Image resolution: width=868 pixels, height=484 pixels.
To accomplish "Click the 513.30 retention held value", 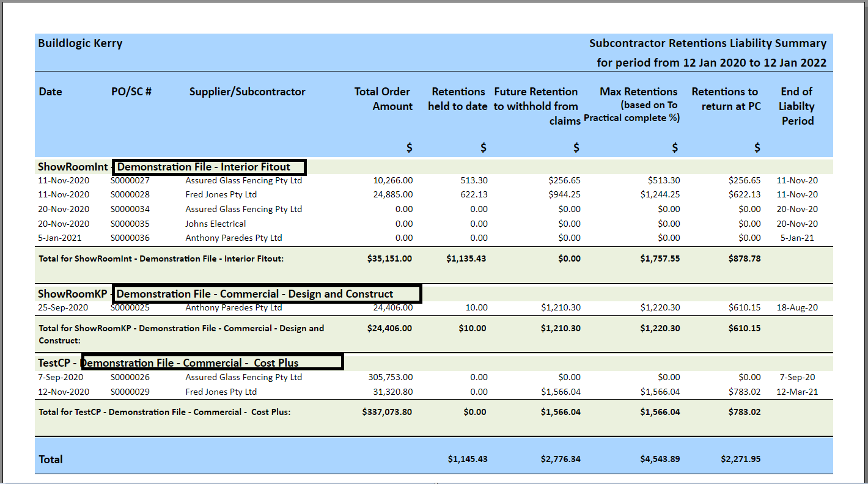I will (474, 180).
